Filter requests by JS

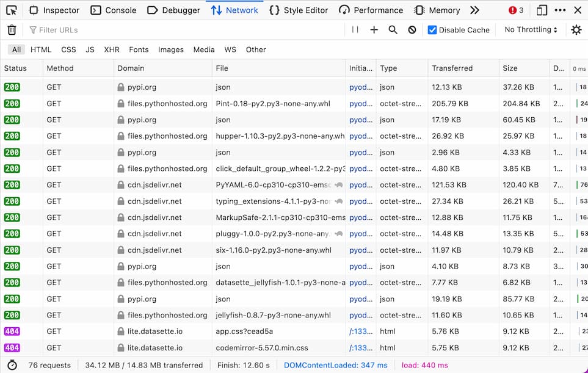90,49
